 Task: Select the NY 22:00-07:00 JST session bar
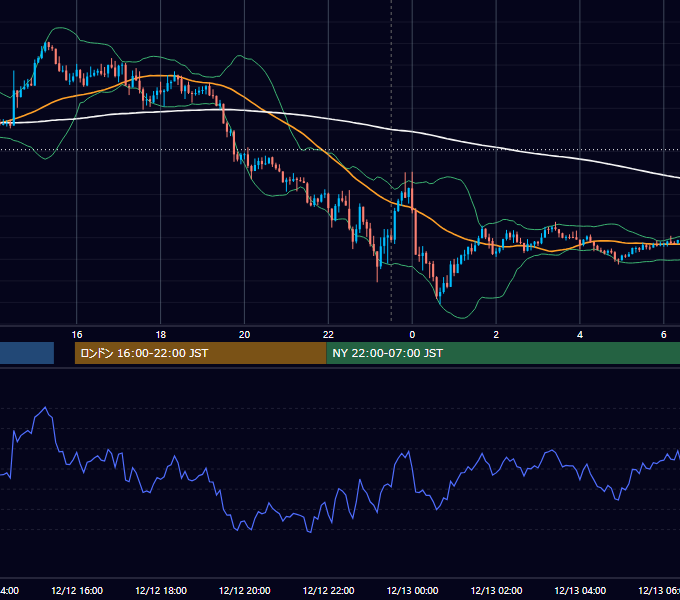(x=503, y=353)
